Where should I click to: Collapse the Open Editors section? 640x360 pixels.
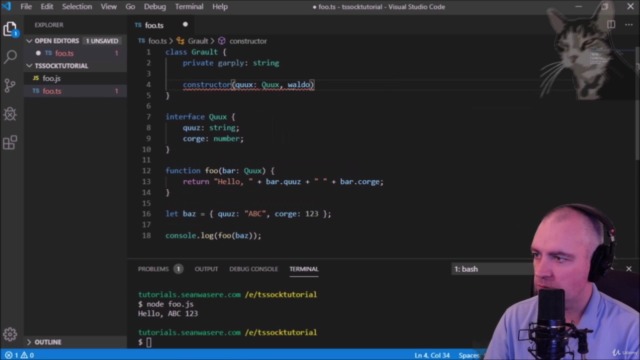[29, 41]
